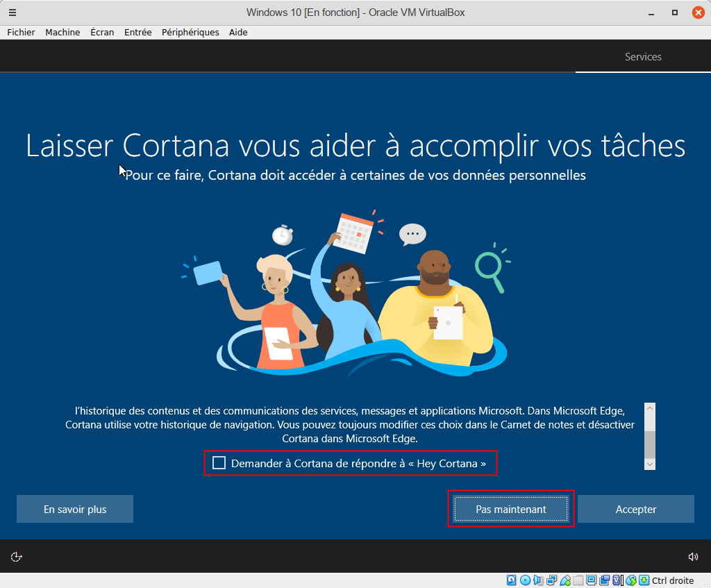Viewport: 711px width, 588px height.
Task: Click the optical disc status icon
Action: click(x=525, y=580)
